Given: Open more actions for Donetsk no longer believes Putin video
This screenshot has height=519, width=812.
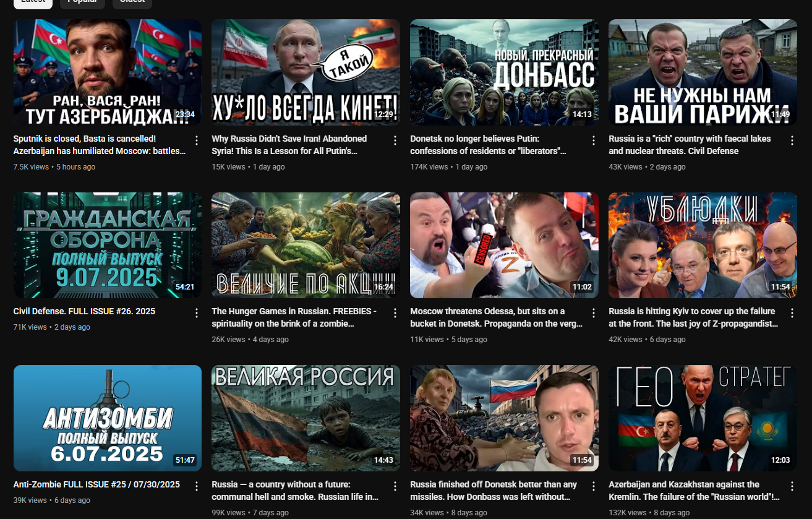Looking at the screenshot, I should coord(594,140).
